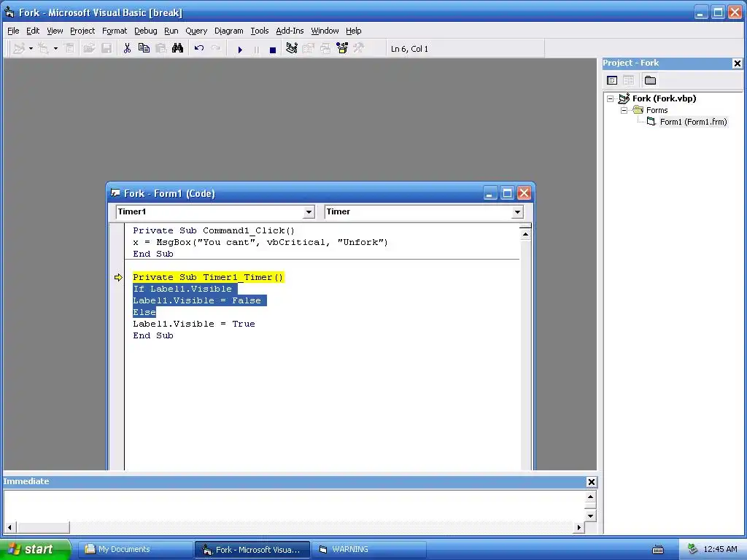747x560 pixels.
Task: Click the Toolbox hammer-wrench icon
Action: pos(359,49)
